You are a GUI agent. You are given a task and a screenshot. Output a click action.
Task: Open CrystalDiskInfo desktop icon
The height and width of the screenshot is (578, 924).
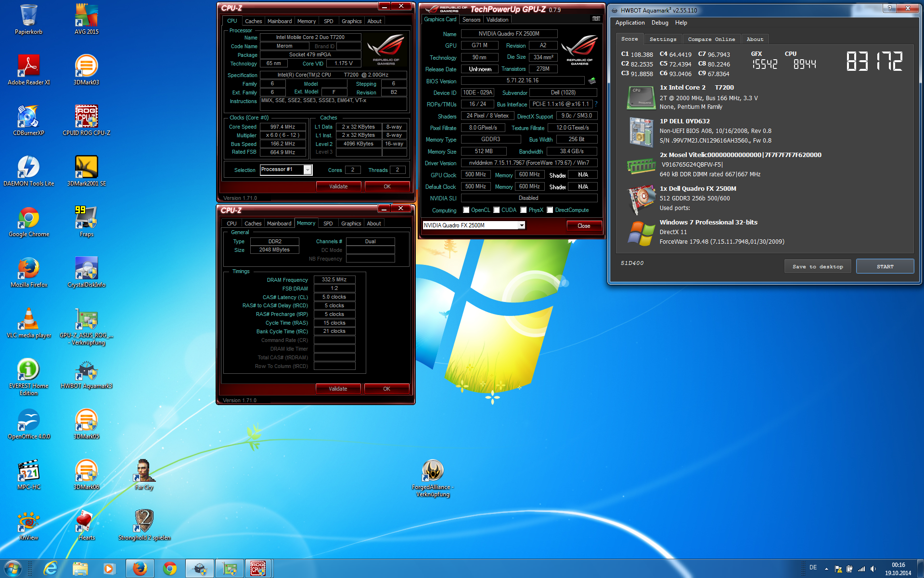coord(87,272)
